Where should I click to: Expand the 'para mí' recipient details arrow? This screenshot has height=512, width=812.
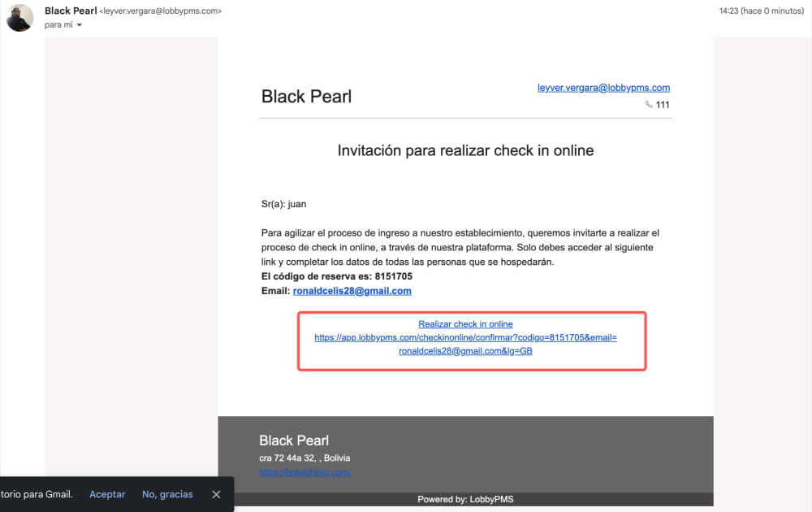80,25
